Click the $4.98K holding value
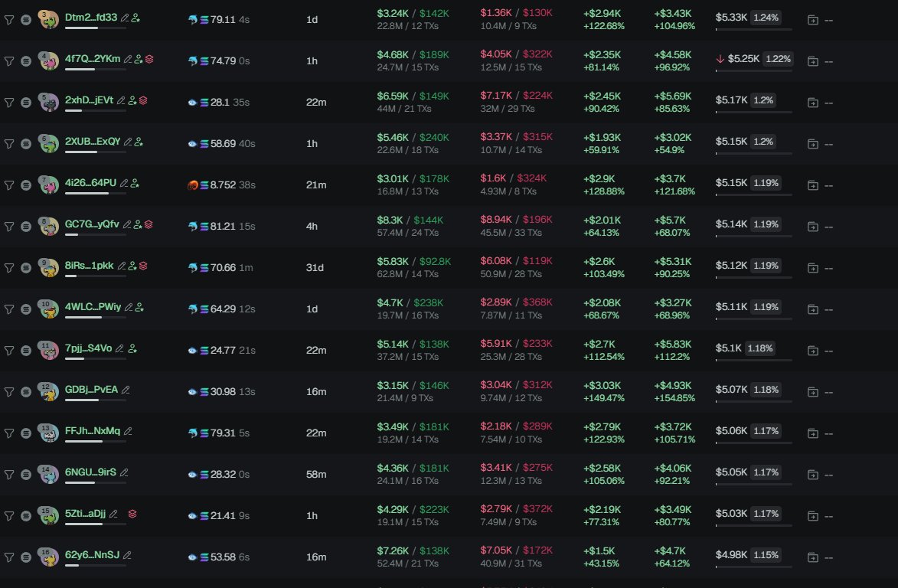The image size is (898, 588). click(731, 555)
